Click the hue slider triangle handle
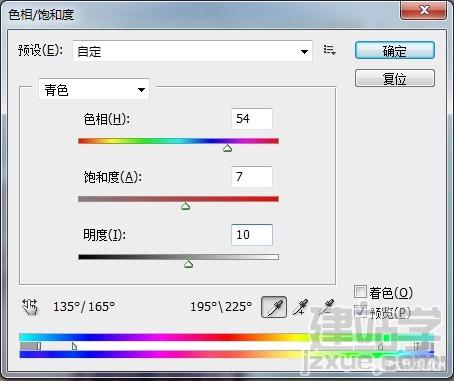Image resolution: width=454 pixels, height=381 pixels. click(228, 148)
